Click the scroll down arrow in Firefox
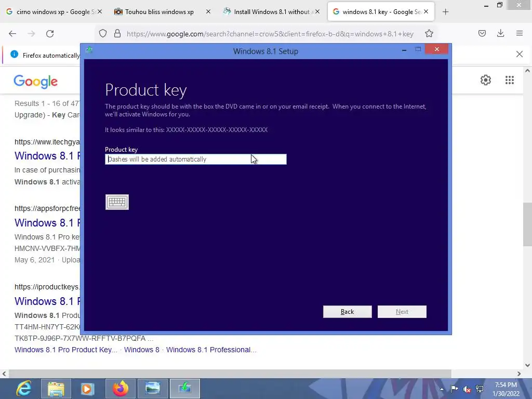 [x=527, y=365]
